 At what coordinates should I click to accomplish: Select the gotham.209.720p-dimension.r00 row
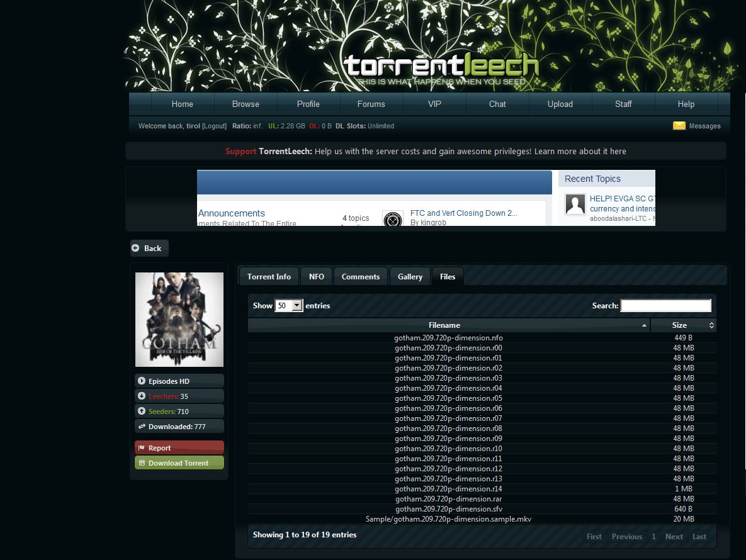click(482, 347)
